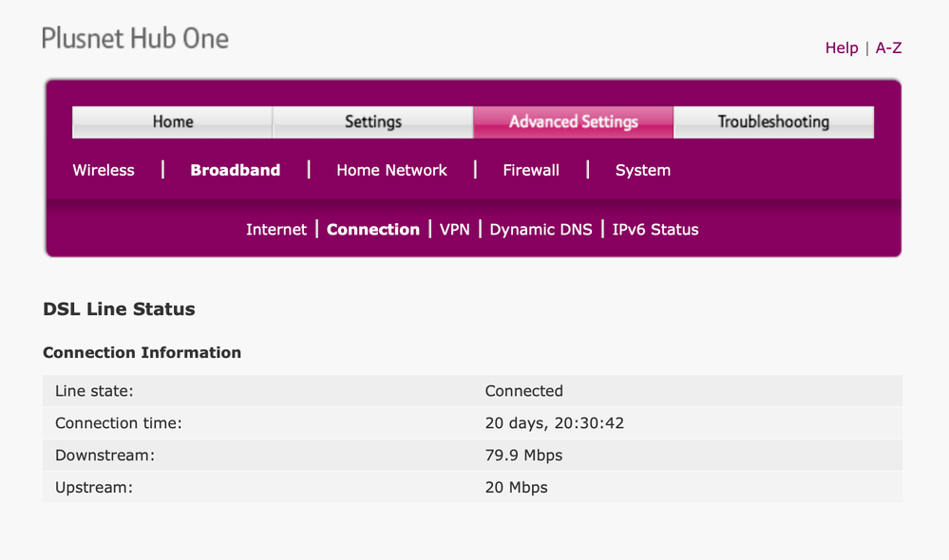The width and height of the screenshot is (949, 560).
Task: Click the Help link
Action: [x=841, y=47]
